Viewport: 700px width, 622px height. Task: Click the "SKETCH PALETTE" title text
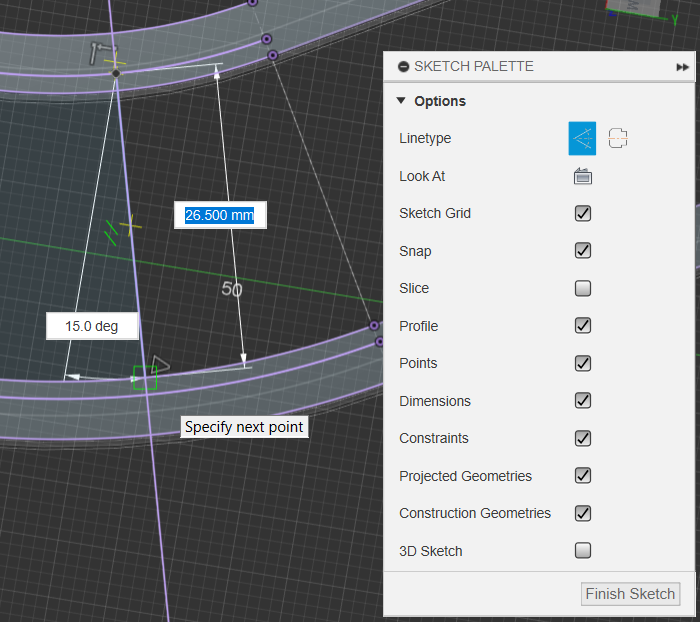474,67
